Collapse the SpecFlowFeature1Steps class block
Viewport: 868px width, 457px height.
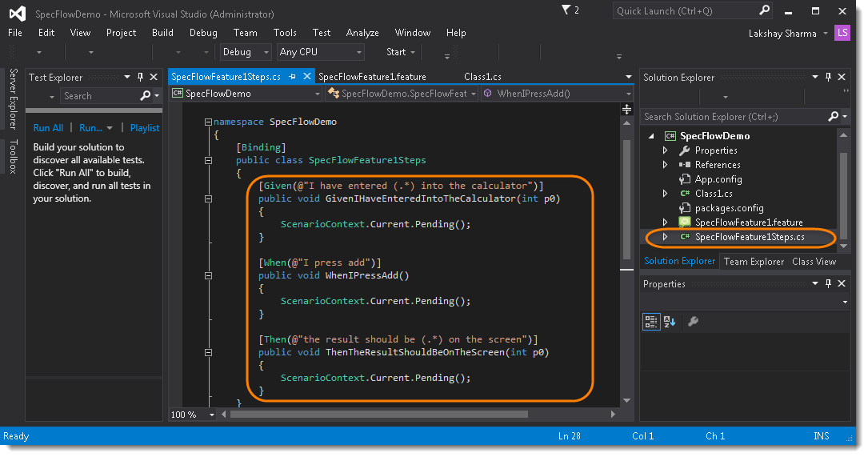(208, 160)
